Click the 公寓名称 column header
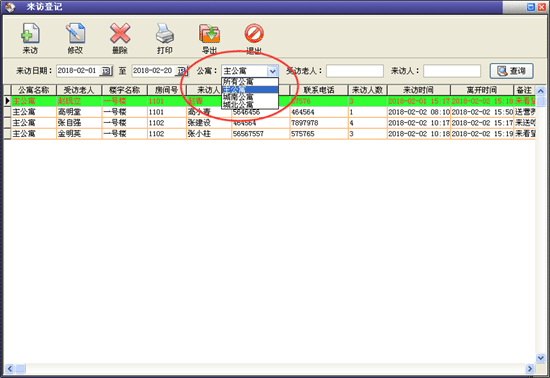550x378 pixels. [x=34, y=90]
